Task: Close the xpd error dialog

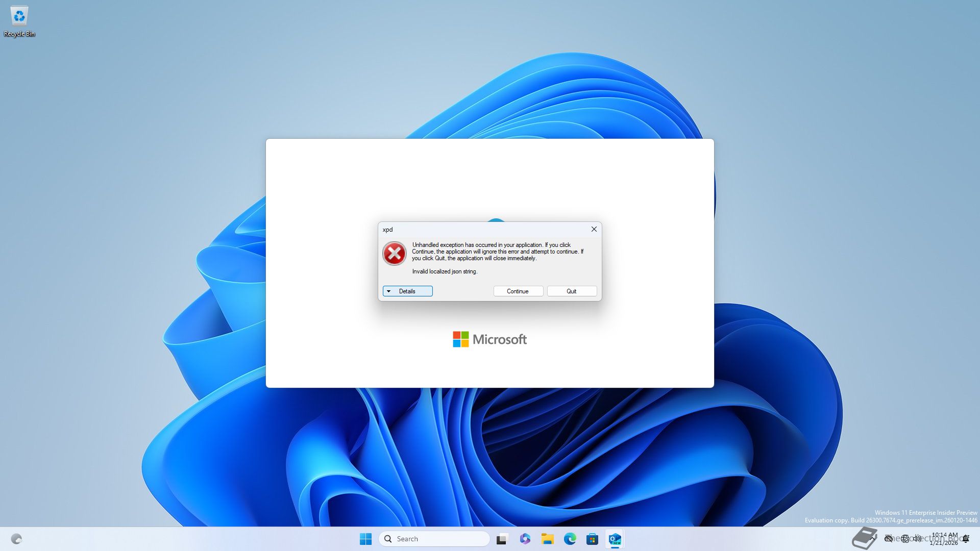Action: [594, 230]
